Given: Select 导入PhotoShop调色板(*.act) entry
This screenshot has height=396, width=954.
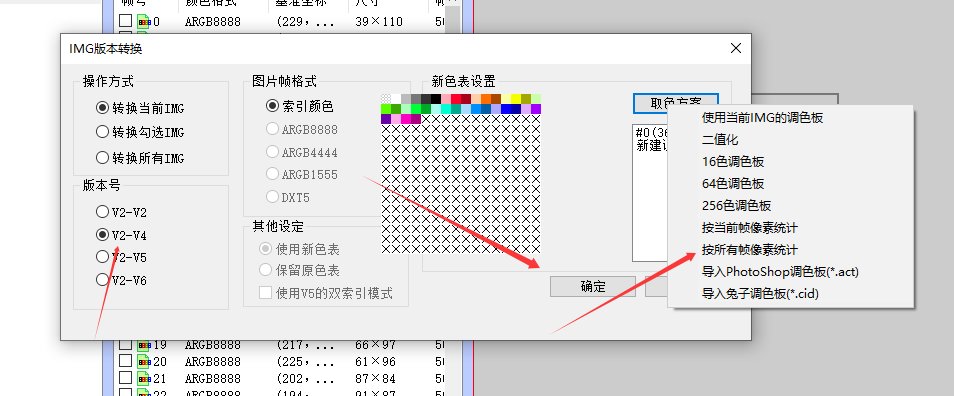Looking at the screenshot, I should click(790, 272).
